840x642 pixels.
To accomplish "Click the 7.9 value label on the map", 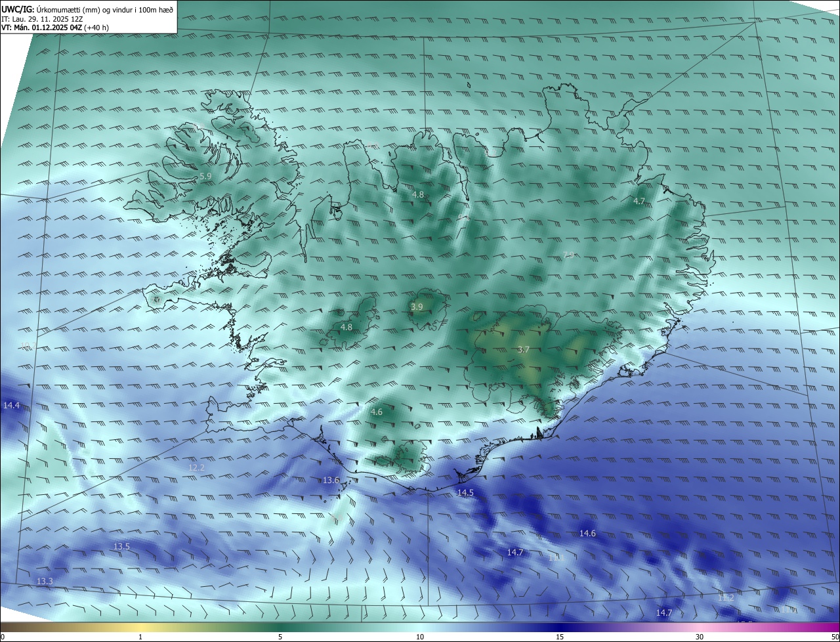I will (x=568, y=255).
